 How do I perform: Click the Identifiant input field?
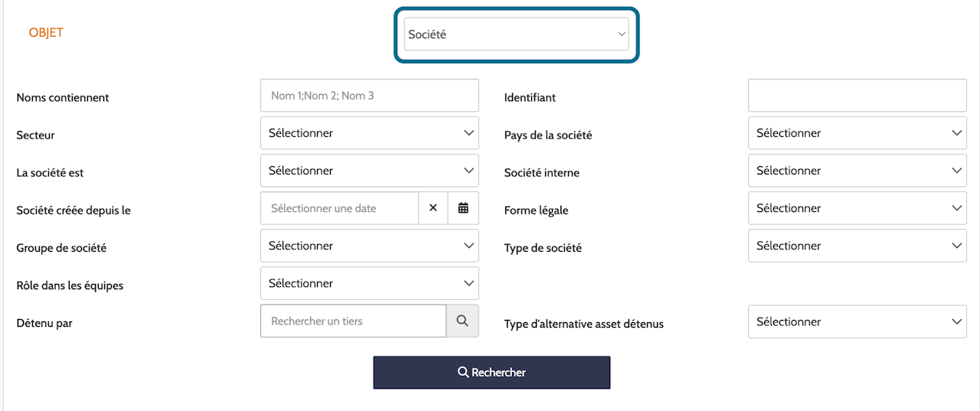coord(857,96)
